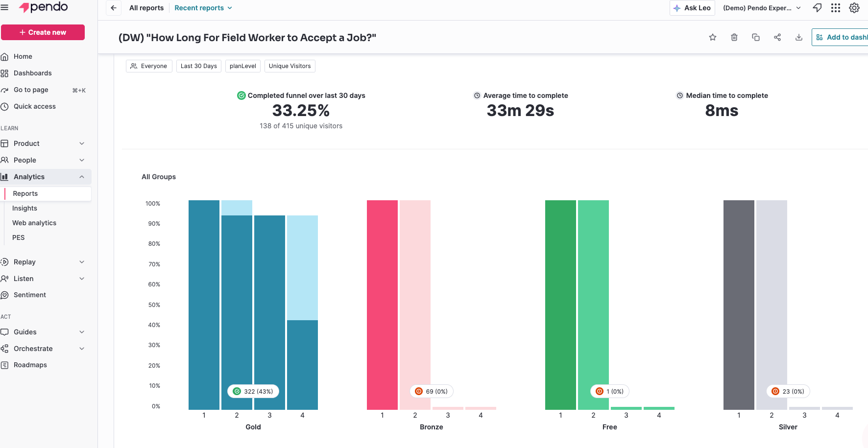
Task: Duplicate the report using the copy icon
Action: point(756,37)
